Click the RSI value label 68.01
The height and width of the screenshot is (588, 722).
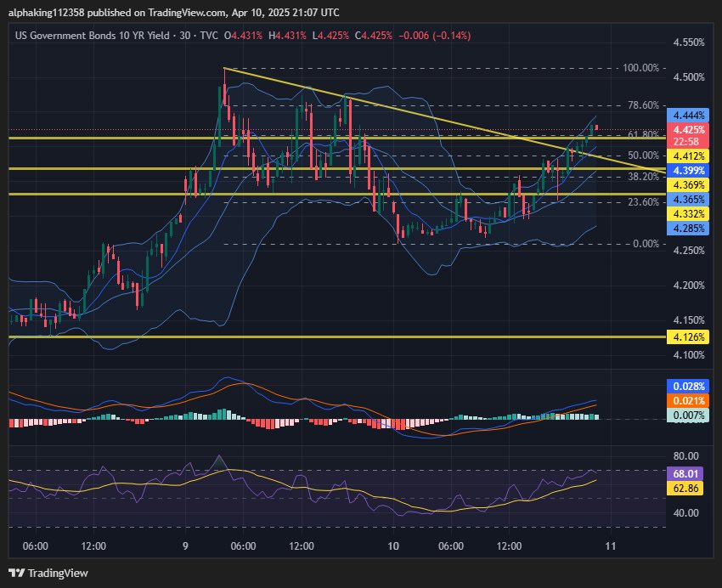point(685,473)
